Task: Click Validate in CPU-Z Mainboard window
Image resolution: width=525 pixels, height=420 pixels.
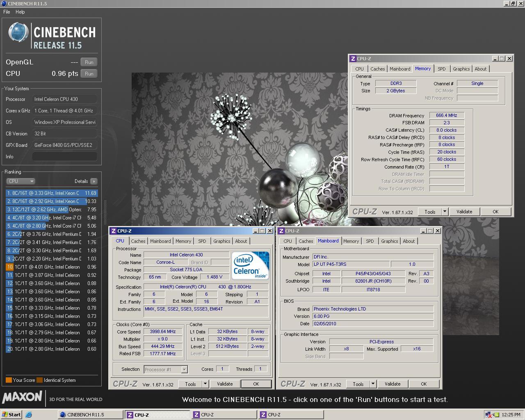Action: coord(393,384)
